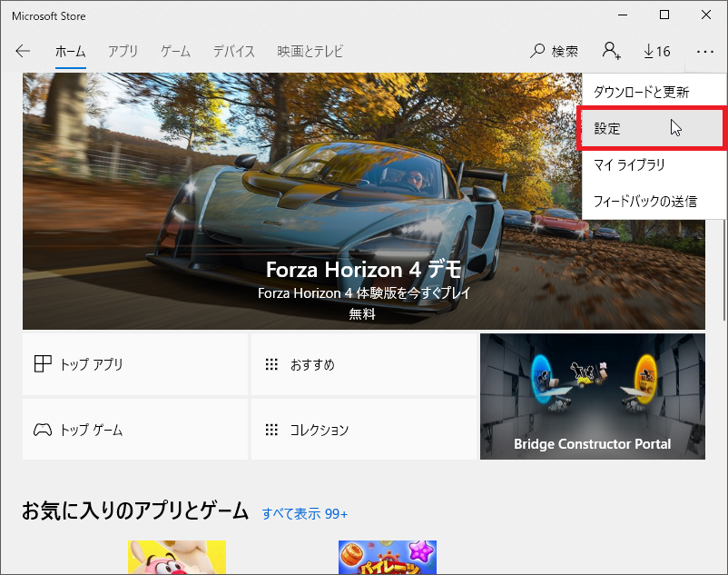Click the account sign-in person icon

tap(612, 52)
